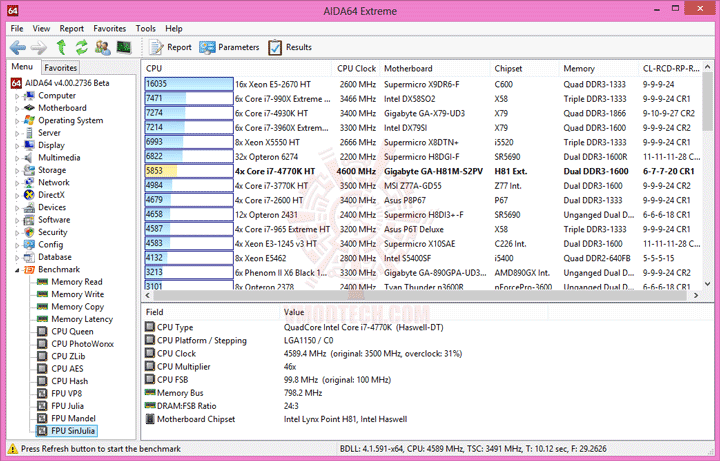This screenshot has width=720, height=461.
Task: Switch to the Favorites tab
Action: [x=60, y=67]
